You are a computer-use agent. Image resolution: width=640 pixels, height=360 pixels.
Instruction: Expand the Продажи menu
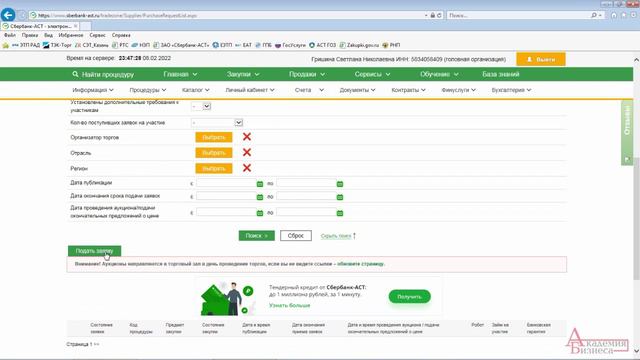coord(307,74)
